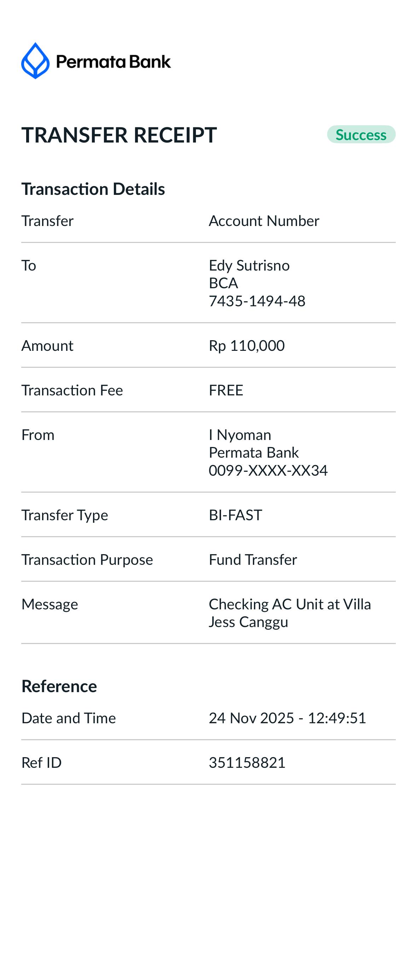
Task: Select recipient account number 7435-1494-48
Action: coord(257,301)
